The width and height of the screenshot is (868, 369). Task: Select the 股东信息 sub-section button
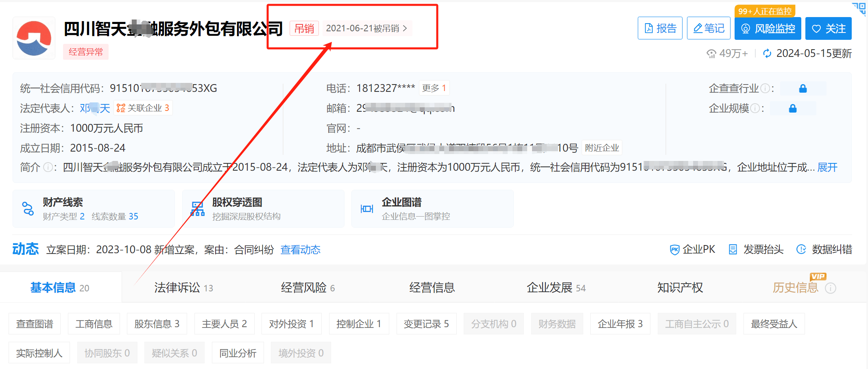coord(157,324)
